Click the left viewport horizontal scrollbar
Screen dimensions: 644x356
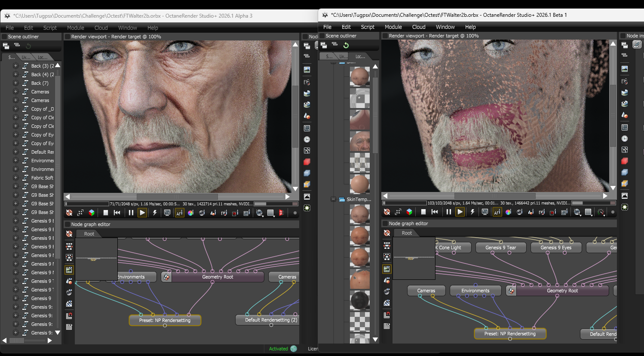(x=177, y=196)
